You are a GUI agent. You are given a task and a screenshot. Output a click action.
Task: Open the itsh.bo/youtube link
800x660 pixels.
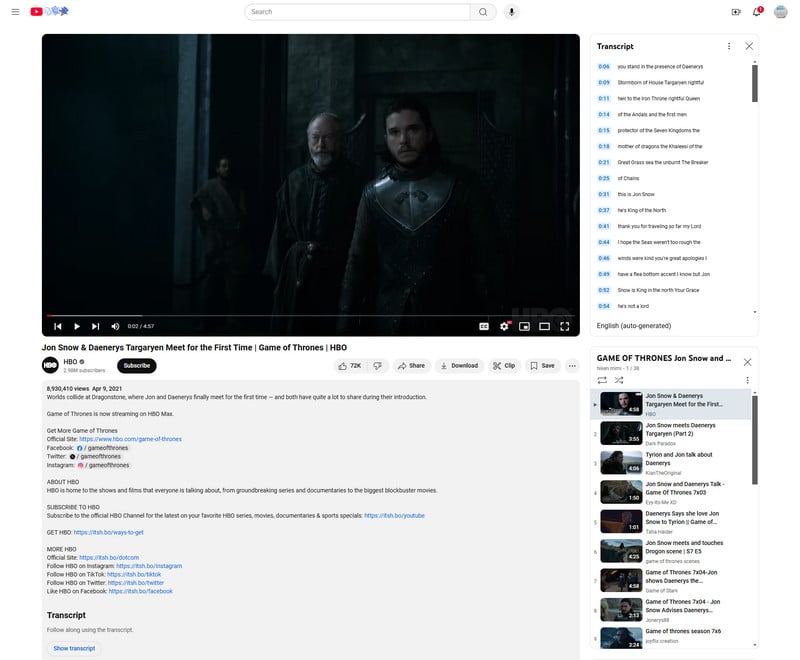(x=394, y=516)
